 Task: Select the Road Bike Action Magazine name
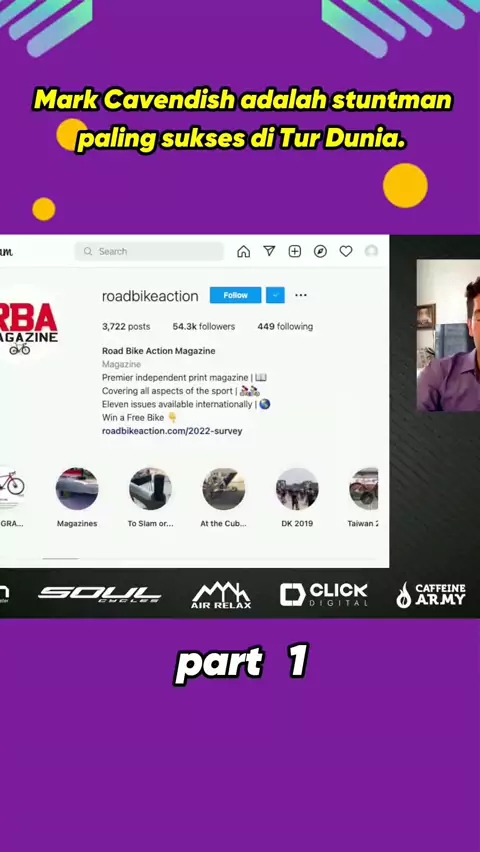click(x=159, y=351)
